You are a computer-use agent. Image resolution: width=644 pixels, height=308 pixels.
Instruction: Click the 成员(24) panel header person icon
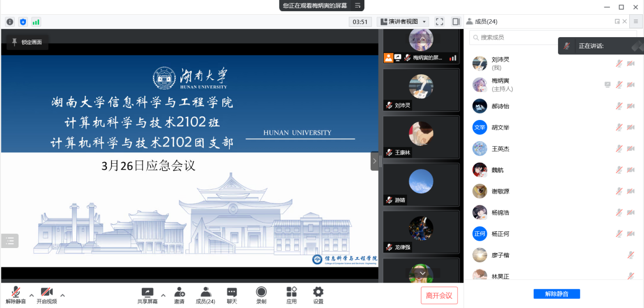469,21
